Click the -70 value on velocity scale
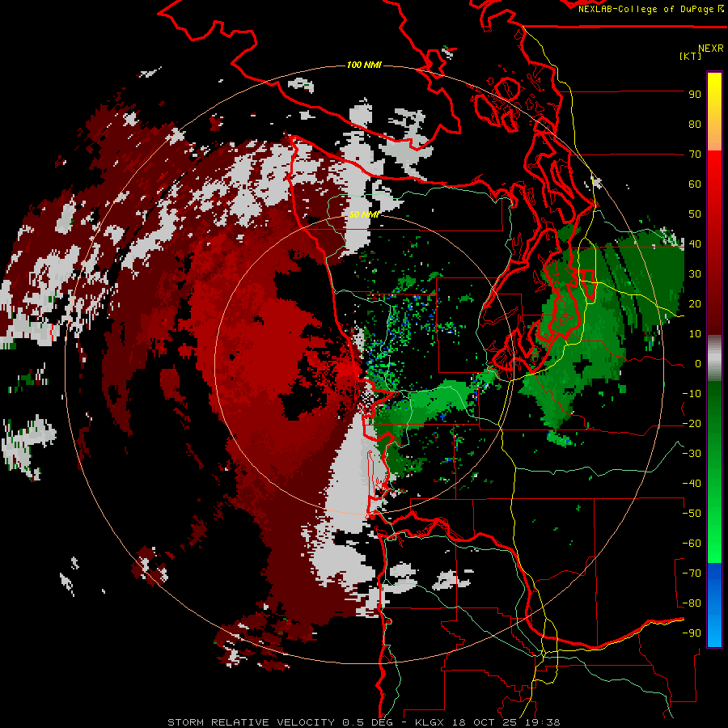 (x=692, y=574)
